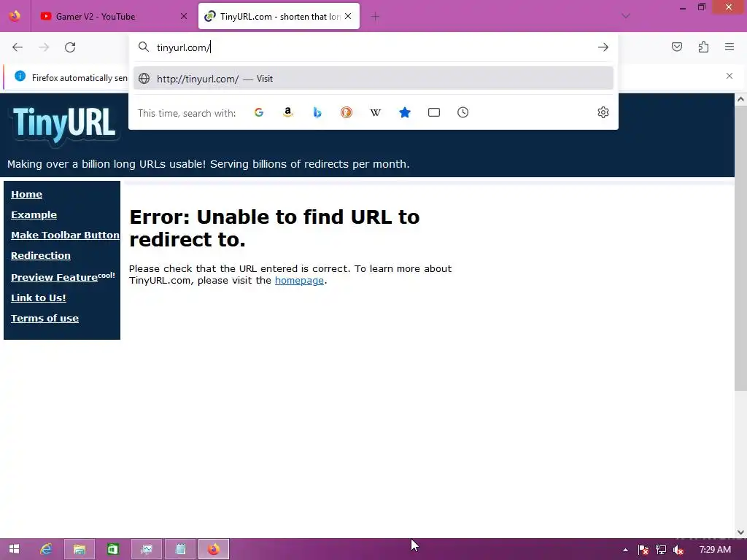This screenshot has width=747, height=560.
Task: Open the Extensions puzzle icon
Action: (703, 47)
